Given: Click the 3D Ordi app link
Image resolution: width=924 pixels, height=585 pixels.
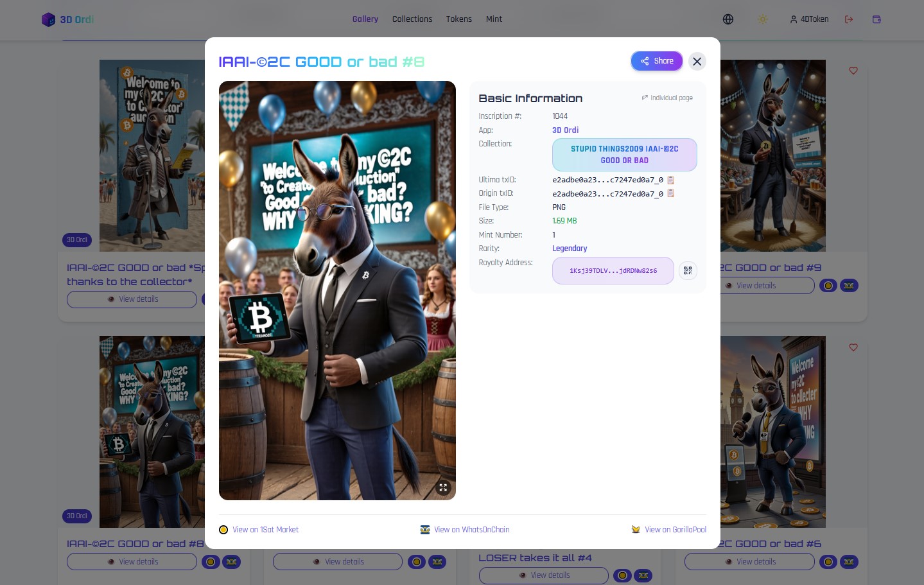Looking at the screenshot, I should (565, 130).
